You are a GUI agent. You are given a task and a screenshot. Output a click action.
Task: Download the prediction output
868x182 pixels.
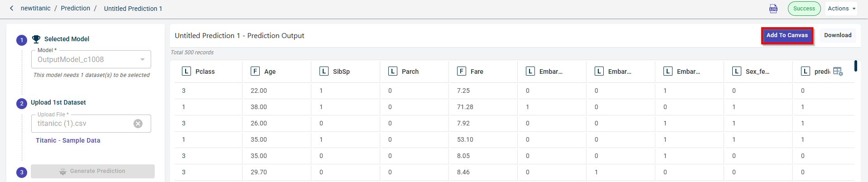(x=838, y=35)
